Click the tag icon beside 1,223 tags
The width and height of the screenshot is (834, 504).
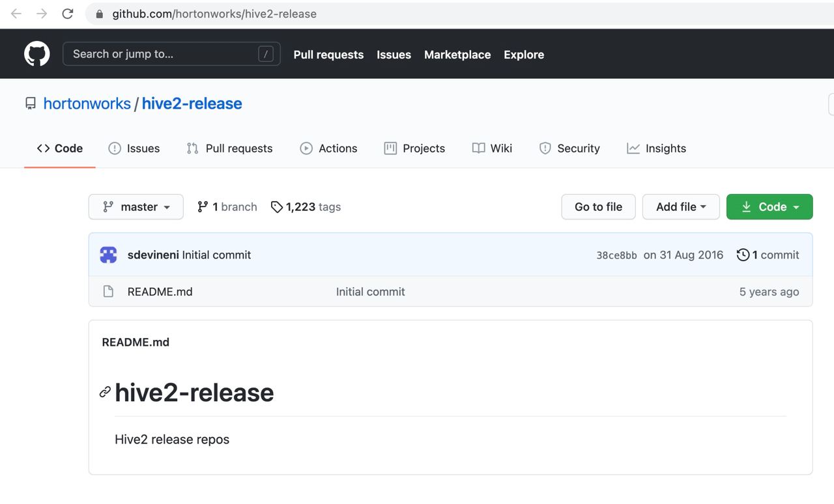click(277, 207)
